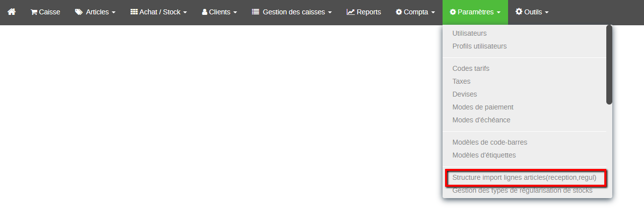The width and height of the screenshot is (644, 212).
Task: Click the gear icon beside Paramètres
Action: point(452,12)
